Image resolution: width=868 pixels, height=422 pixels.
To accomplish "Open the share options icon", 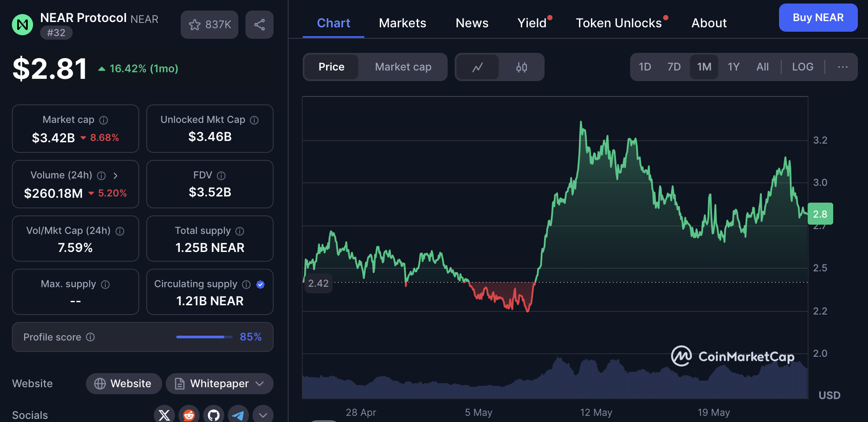I will tap(259, 25).
